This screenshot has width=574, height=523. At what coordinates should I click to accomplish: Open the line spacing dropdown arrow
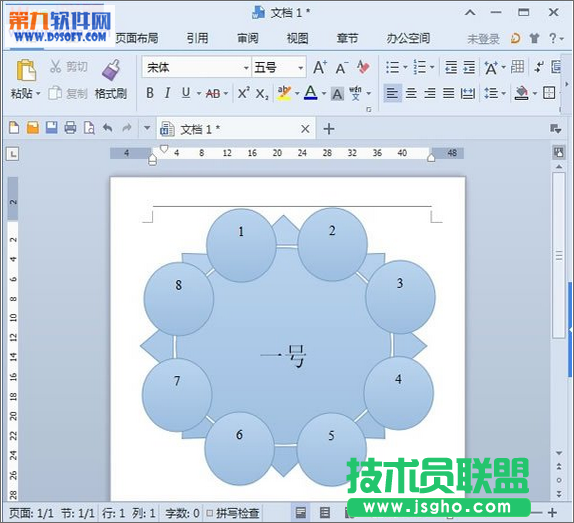pyautogui.click(x=504, y=94)
